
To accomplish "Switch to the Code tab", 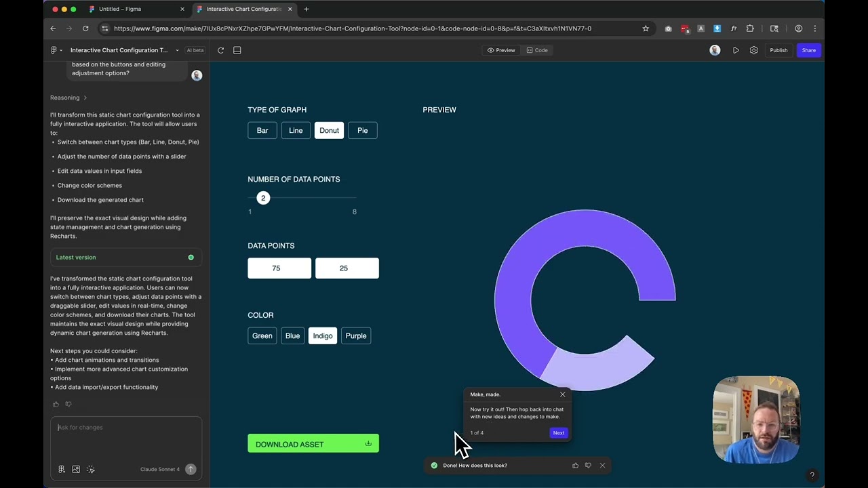I will (x=537, y=50).
